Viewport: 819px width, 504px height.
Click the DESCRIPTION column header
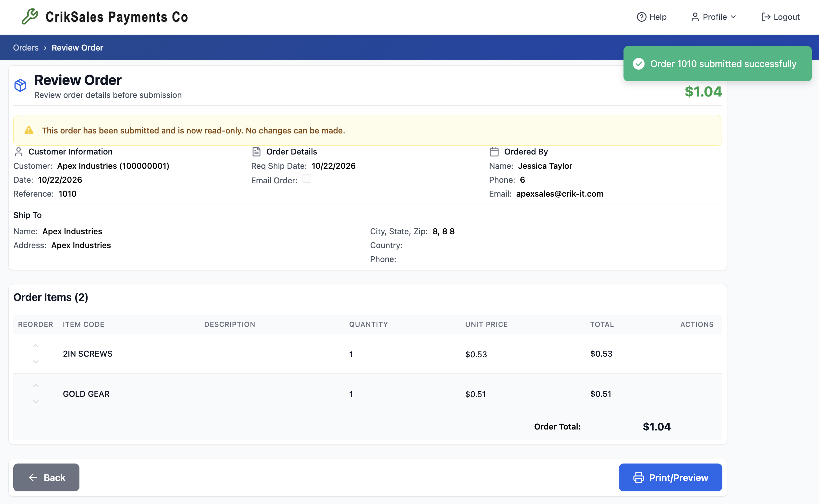(230, 324)
